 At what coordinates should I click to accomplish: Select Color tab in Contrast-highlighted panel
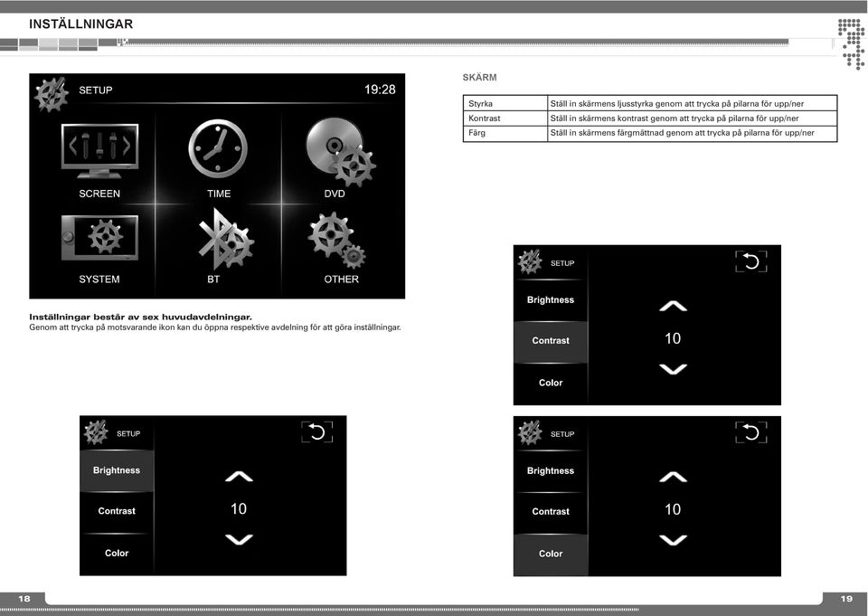click(x=551, y=383)
